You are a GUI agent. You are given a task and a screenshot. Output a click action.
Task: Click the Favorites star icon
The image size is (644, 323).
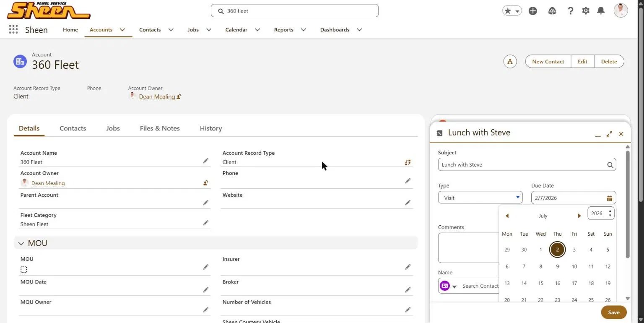tap(508, 11)
